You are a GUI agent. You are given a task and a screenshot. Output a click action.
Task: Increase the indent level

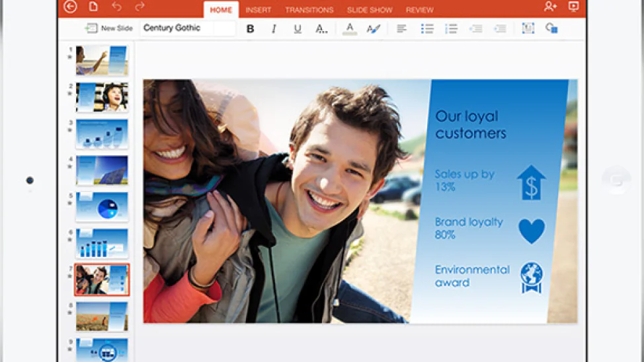pos(500,28)
